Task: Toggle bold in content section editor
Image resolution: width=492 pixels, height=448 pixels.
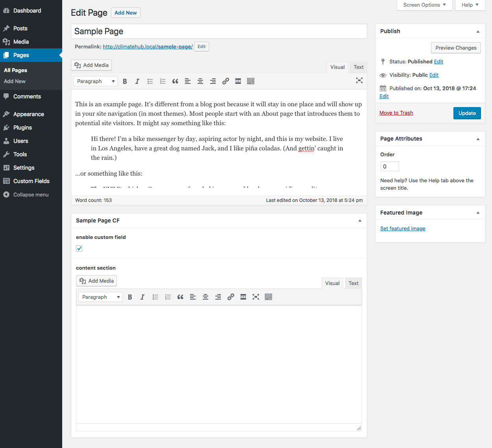Action: [130, 297]
